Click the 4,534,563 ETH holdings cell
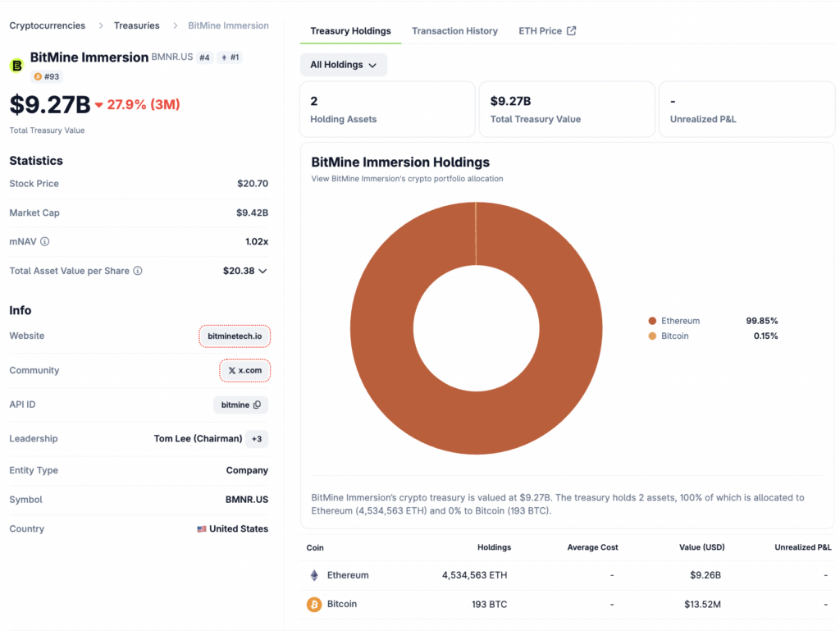The width and height of the screenshot is (840, 631). click(474, 575)
